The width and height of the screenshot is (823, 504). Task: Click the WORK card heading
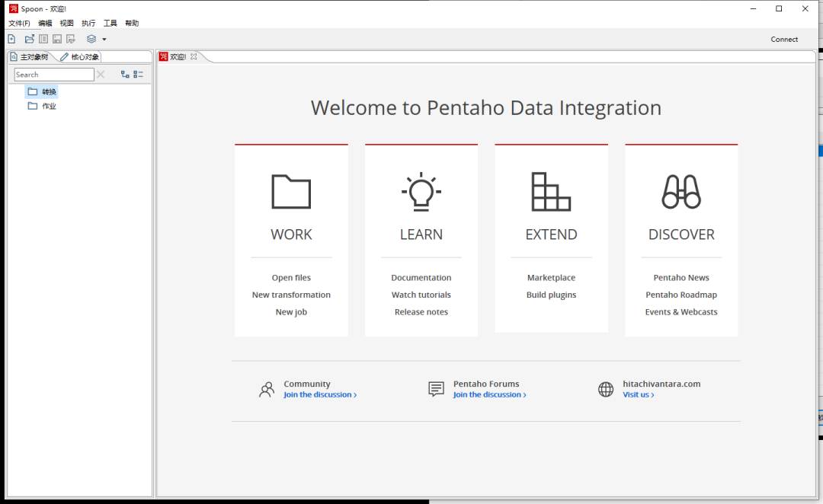(x=291, y=234)
